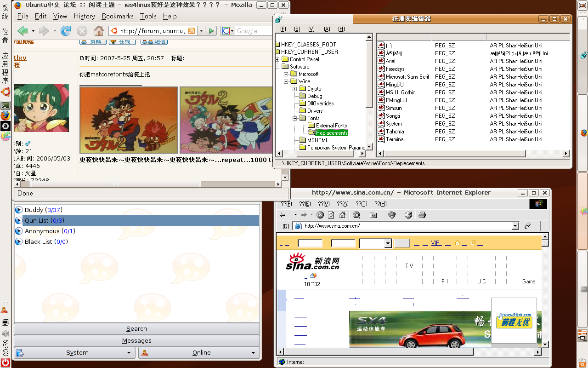Open Google search engine selector dropdown
Viewport: 588px width, 368px height.
[228, 31]
